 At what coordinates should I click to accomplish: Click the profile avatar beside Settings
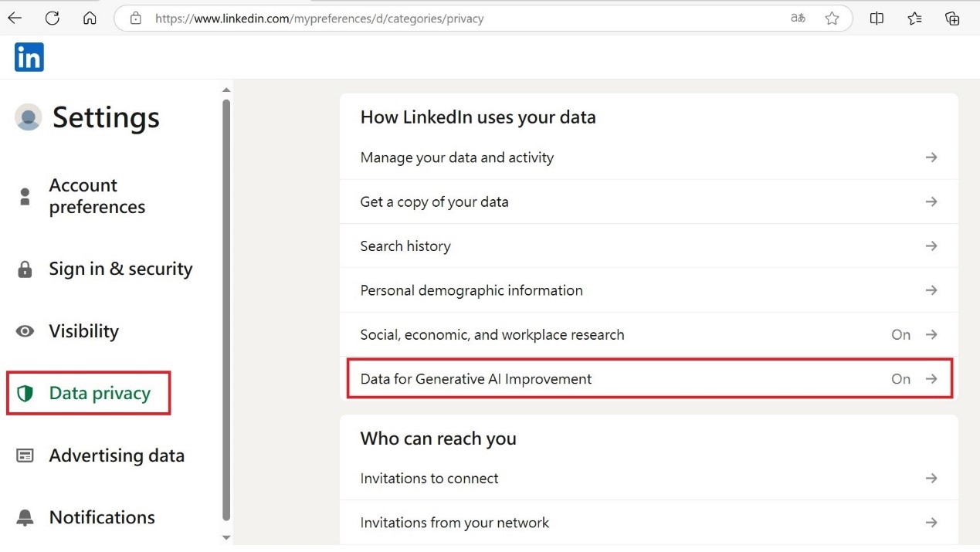(29, 117)
